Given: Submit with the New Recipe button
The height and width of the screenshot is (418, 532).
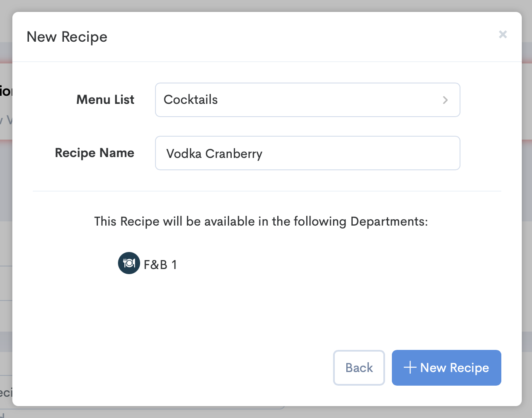Looking at the screenshot, I should pyautogui.click(x=446, y=367).
